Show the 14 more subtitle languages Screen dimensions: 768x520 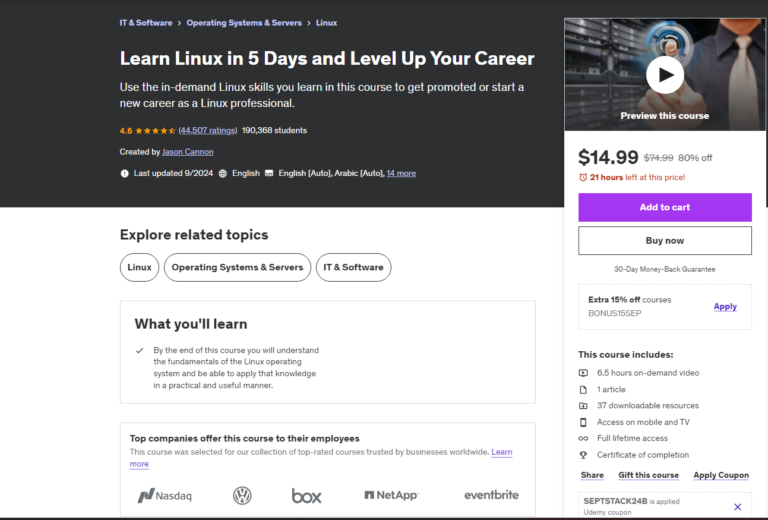[x=401, y=173]
